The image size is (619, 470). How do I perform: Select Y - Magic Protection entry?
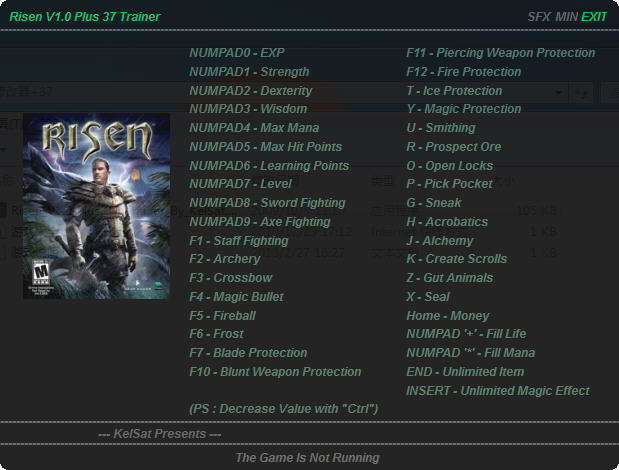pyautogui.click(x=464, y=109)
